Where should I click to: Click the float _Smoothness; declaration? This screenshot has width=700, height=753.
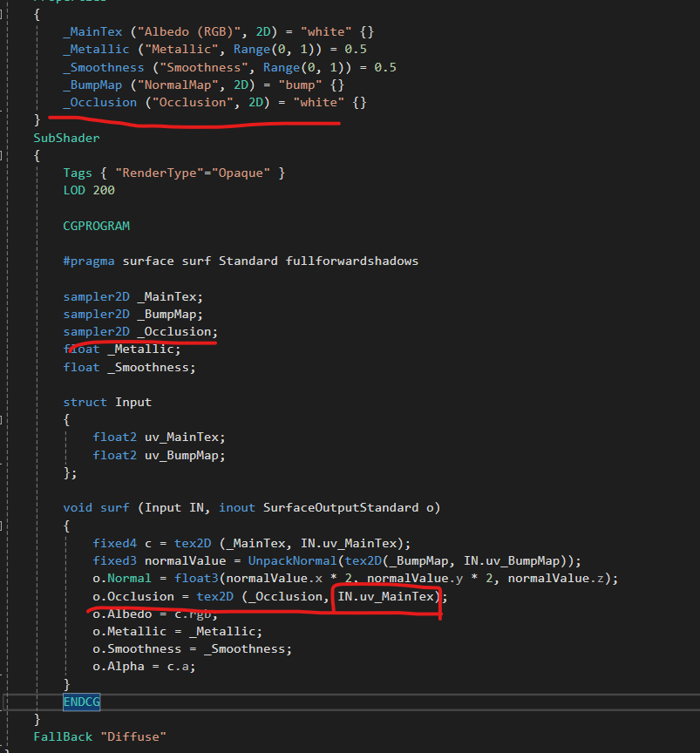point(129,368)
